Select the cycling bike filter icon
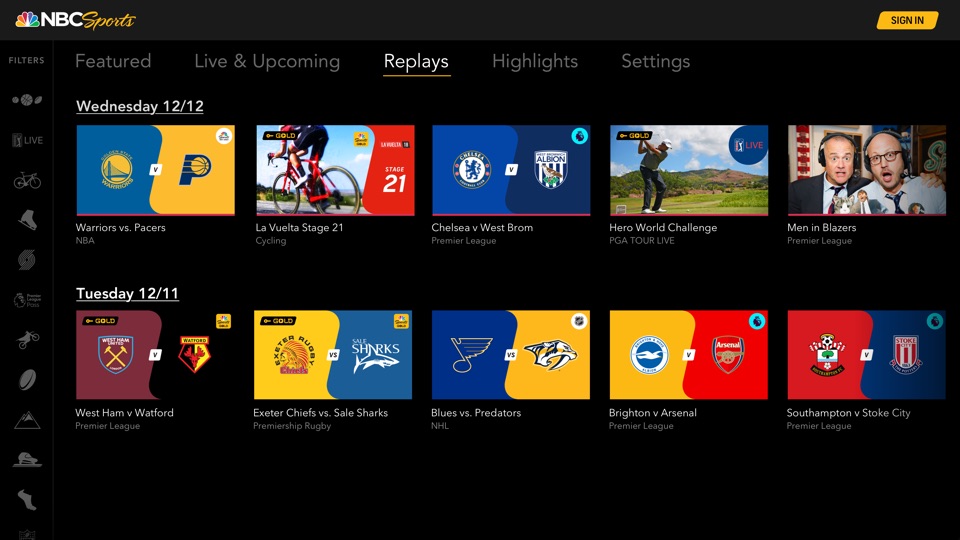The height and width of the screenshot is (540, 960). 27,181
